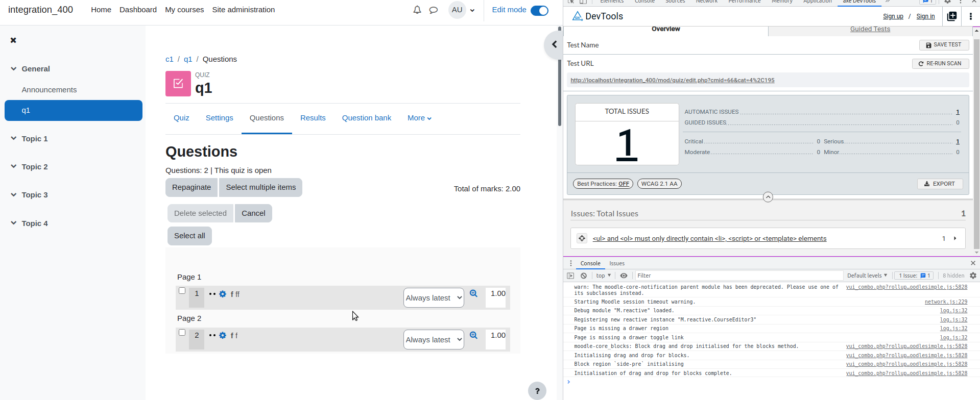Click the 1 Issue badge in console

(x=914, y=276)
